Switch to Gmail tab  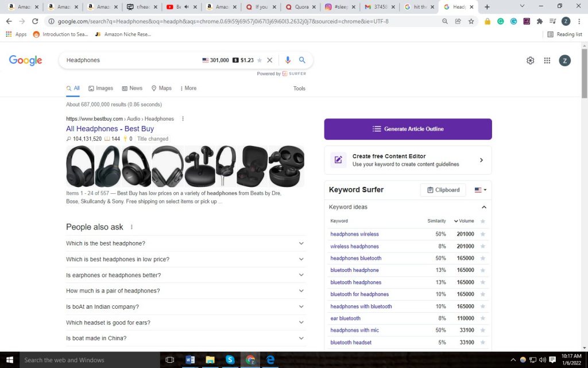coord(380,7)
